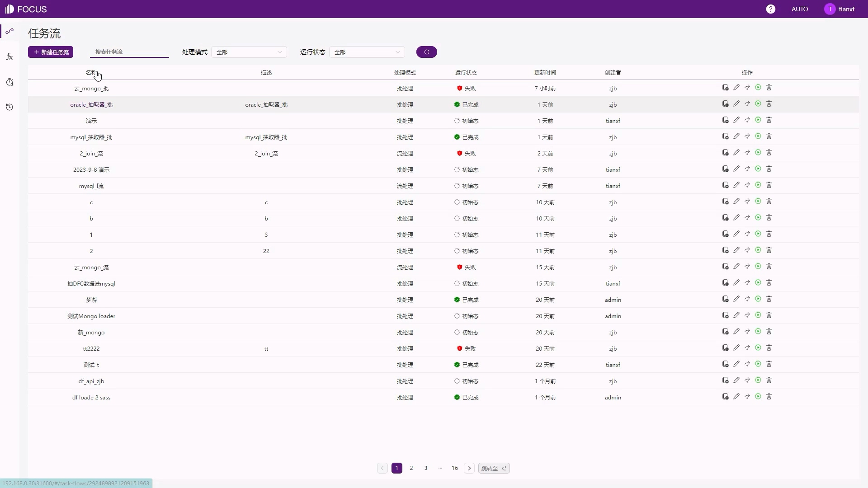Go to page 16
This screenshot has width=868, height=488.
pyautogui.click(x=455, y=468)
